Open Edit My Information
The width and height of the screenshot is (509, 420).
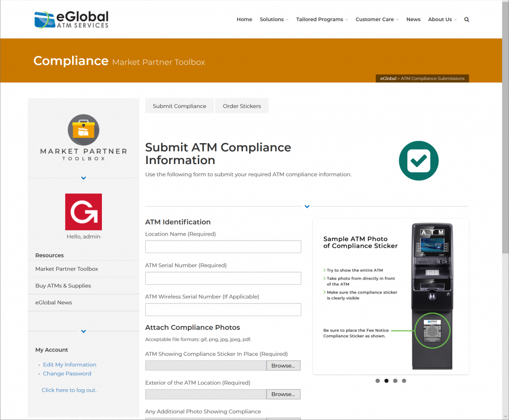click(70, 364)
